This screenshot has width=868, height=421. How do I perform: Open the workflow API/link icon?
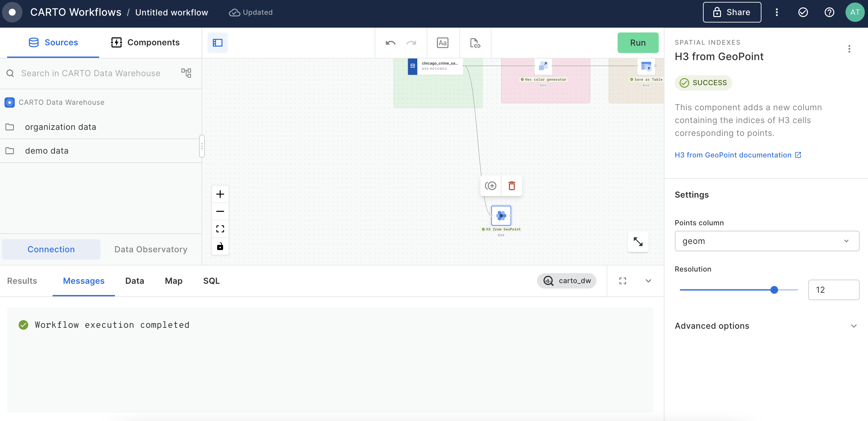click(475, 43)
